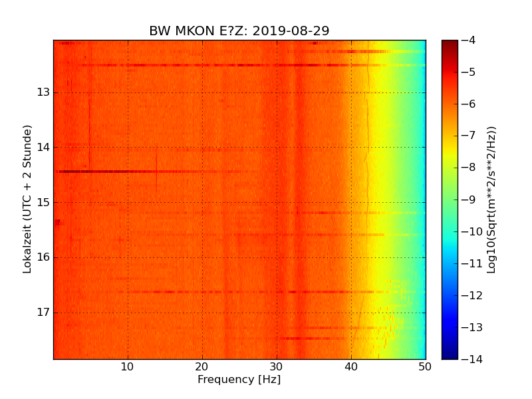The image size is (532, 399).
Task: Click the x-axis tick label 10
Action: tap(128, 367)
